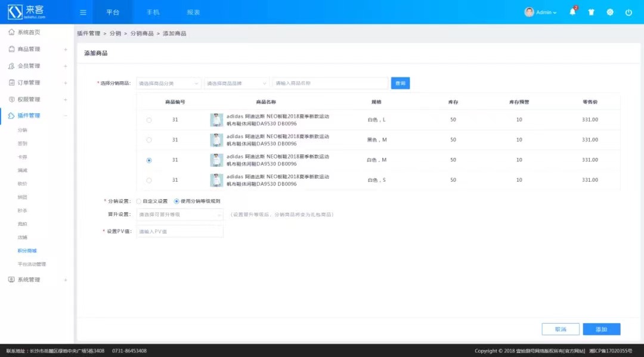Click the product thumbnail in 黑色，M row

coord(216,140)
